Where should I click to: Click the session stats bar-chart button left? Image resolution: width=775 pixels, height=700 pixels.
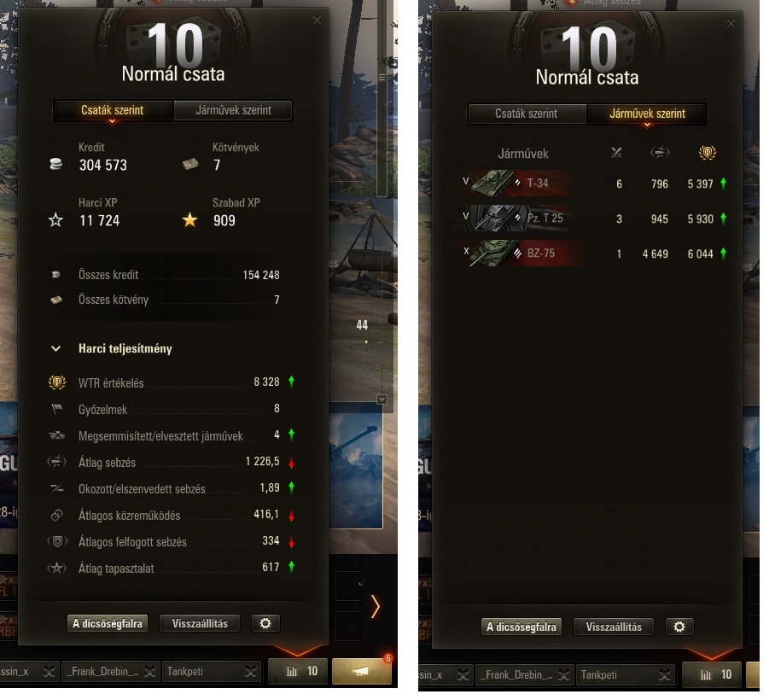[301, 671]
